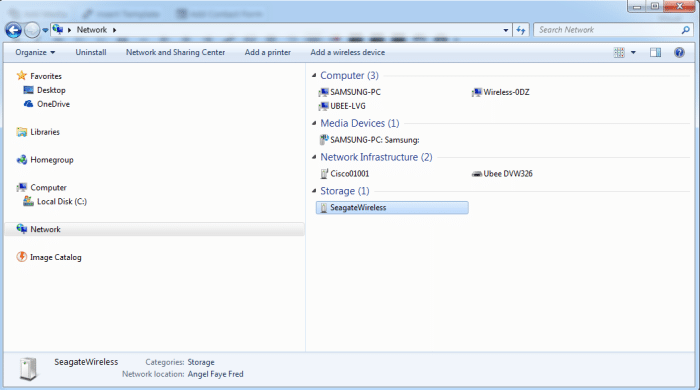Open Homegroup in the navigation pane

coord(52,160)
